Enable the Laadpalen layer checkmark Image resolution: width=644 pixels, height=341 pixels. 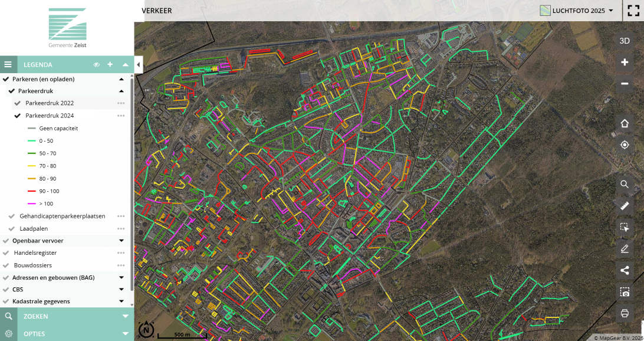click(x=12, y=228)
